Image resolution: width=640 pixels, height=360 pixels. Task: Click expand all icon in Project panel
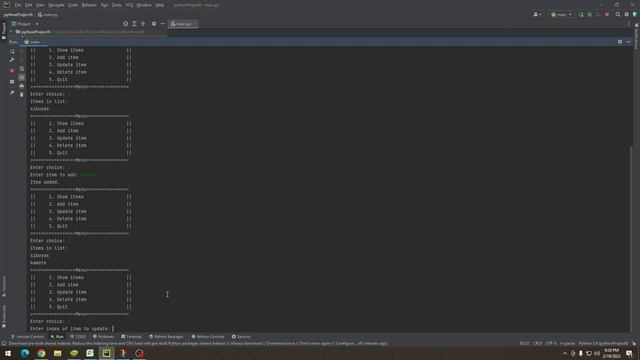[134, 24]
